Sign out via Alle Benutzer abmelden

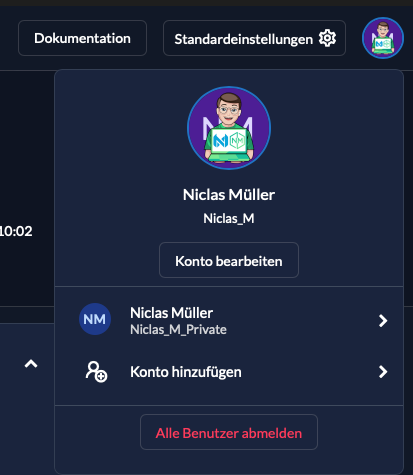(x=229, y=432)
